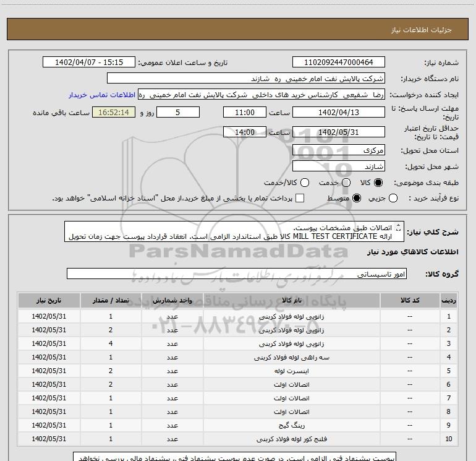
Task: Click the buyer organization name field
Action: [246, 79]
